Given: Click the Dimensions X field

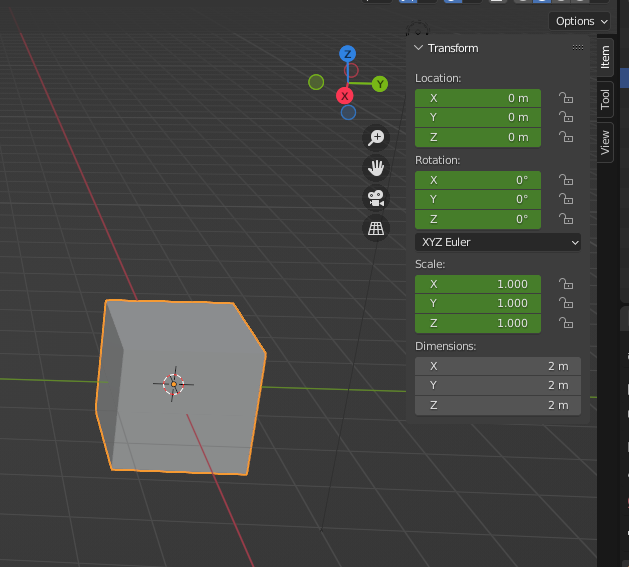Looking at the screenshot, I should tap(498, 366).
